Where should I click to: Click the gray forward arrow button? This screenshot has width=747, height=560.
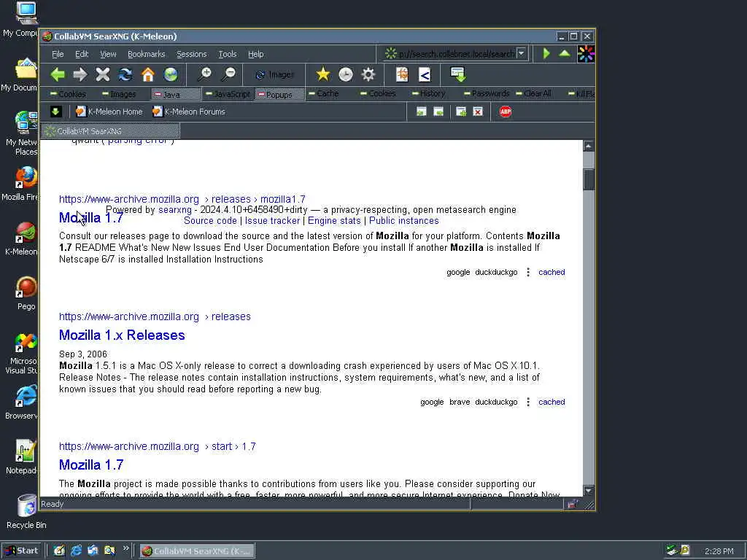tap(80, 74)
